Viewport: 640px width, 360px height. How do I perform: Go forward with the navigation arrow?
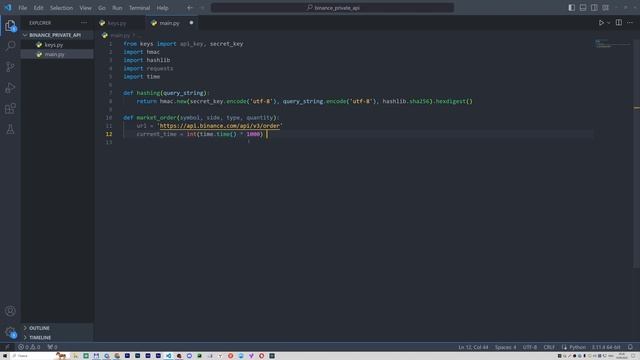[202, 8]
